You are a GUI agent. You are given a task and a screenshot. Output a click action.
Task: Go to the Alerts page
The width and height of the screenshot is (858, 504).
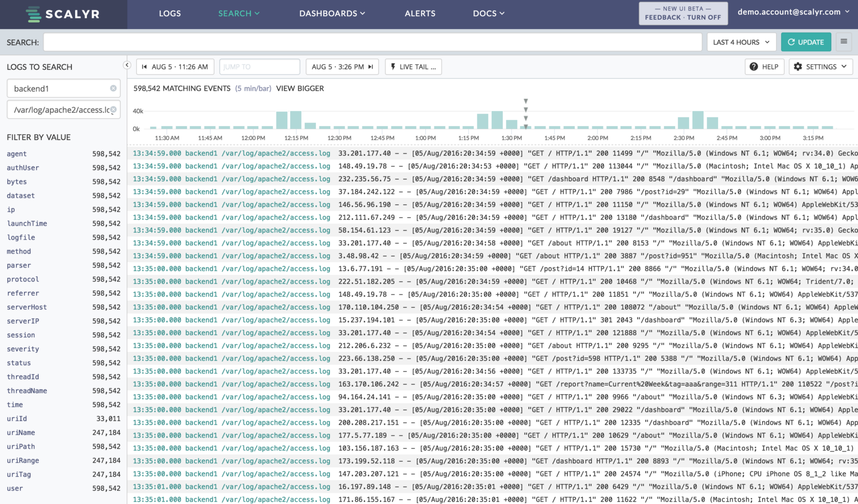420,14
